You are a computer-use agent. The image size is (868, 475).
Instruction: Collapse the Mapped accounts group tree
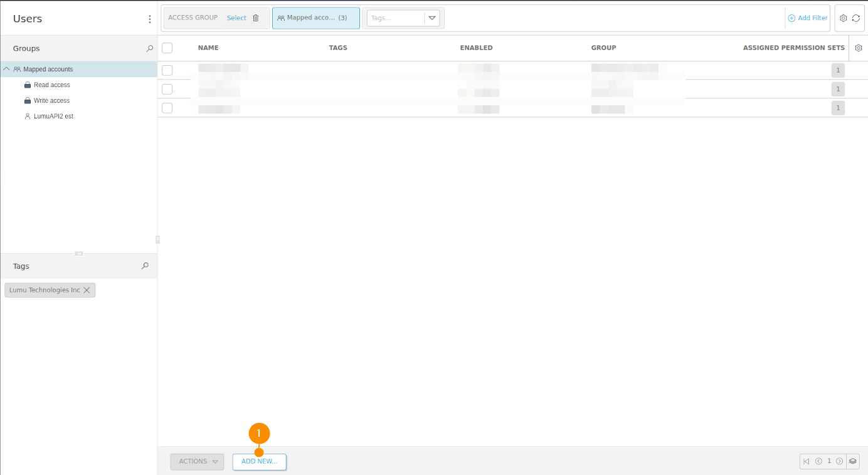[x=6, y=69]
